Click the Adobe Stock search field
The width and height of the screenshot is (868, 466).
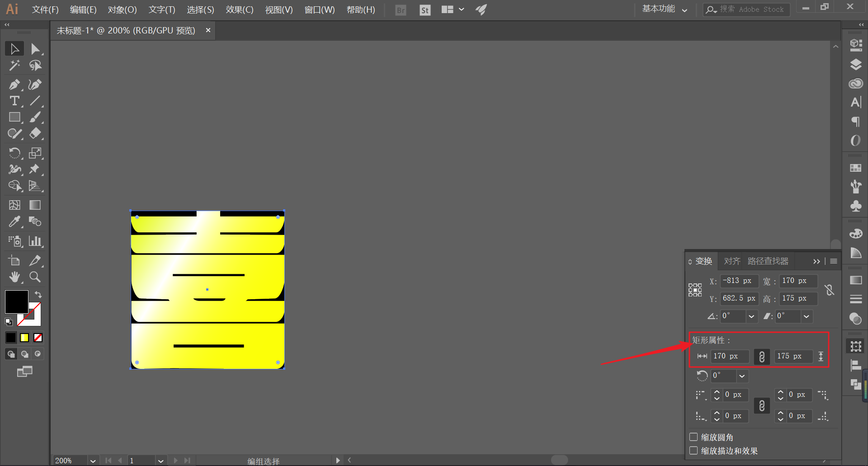[747, 9]
